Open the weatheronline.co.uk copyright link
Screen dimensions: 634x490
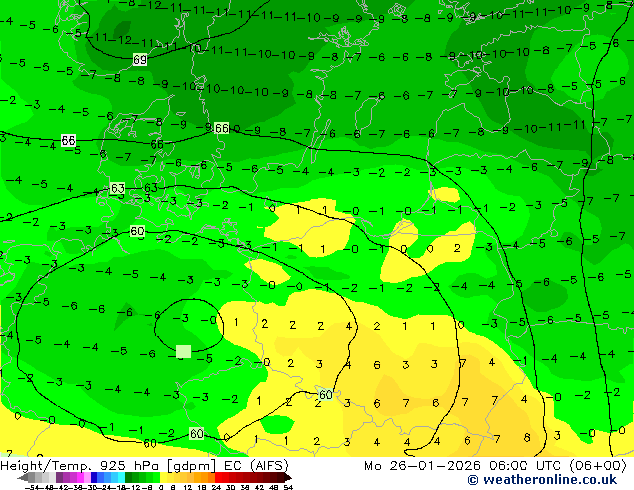[x=542, y=479]
